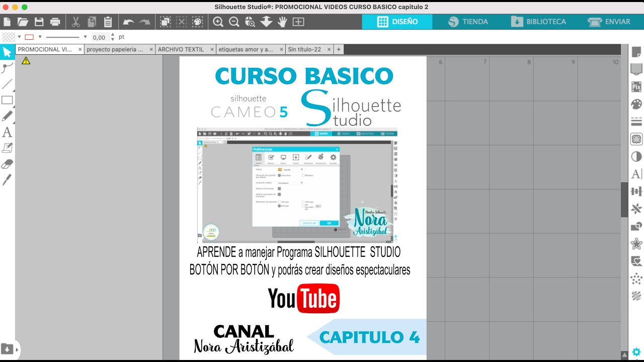Image resolution: width=644 pixels, height=362 pixels.
Task: Open the Sketch hatch-lines panel
Action: [636, 296]
